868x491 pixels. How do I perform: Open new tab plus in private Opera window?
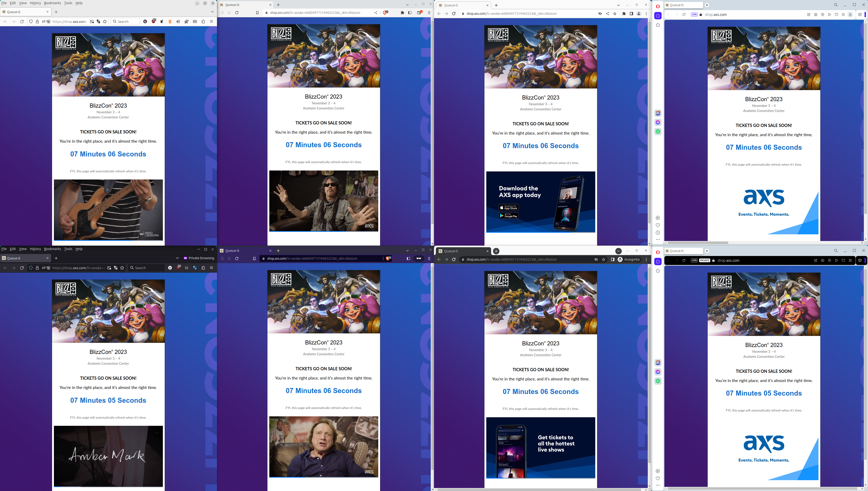[x=707, y=251]
